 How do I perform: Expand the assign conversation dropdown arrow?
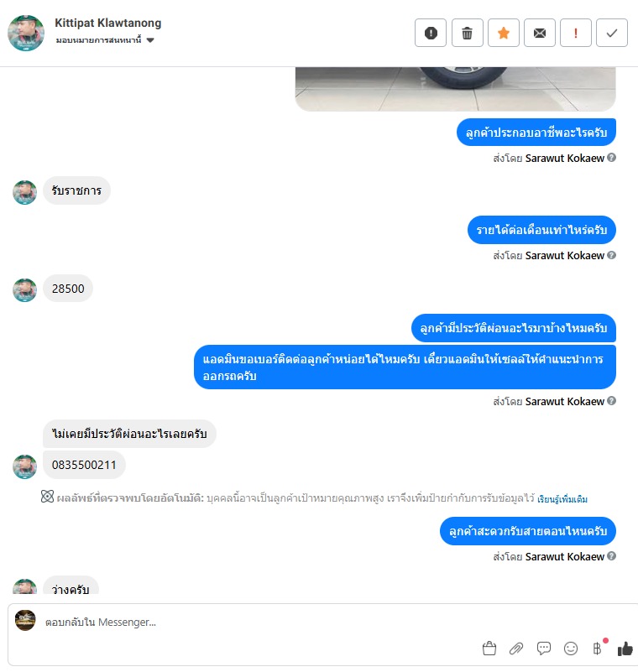[150, 40]
